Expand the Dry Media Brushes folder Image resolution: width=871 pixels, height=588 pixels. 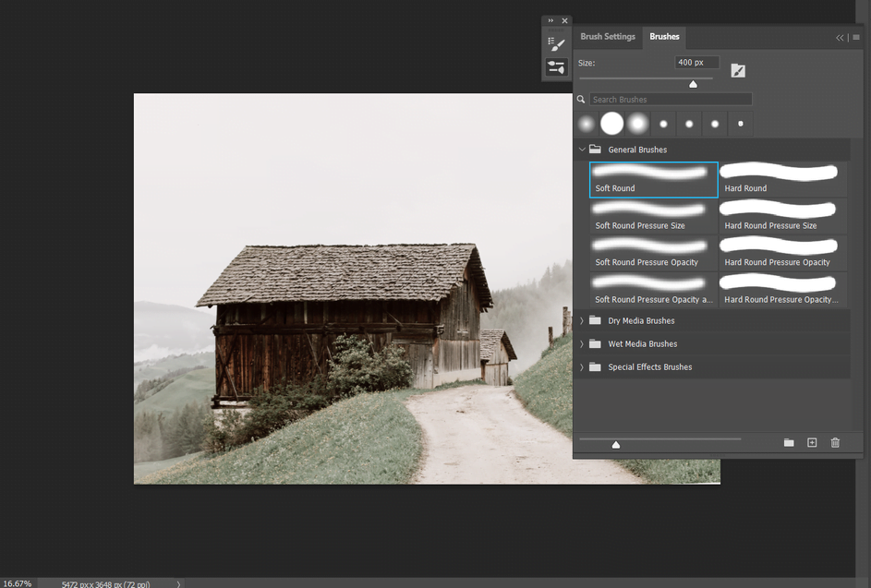pos(582,320)
